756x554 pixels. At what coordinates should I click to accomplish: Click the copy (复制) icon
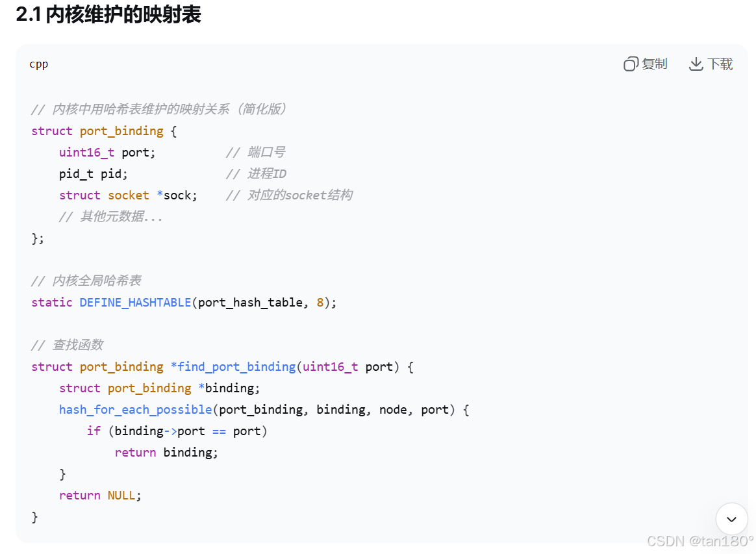pyautogui.click(x=631, y=64)
